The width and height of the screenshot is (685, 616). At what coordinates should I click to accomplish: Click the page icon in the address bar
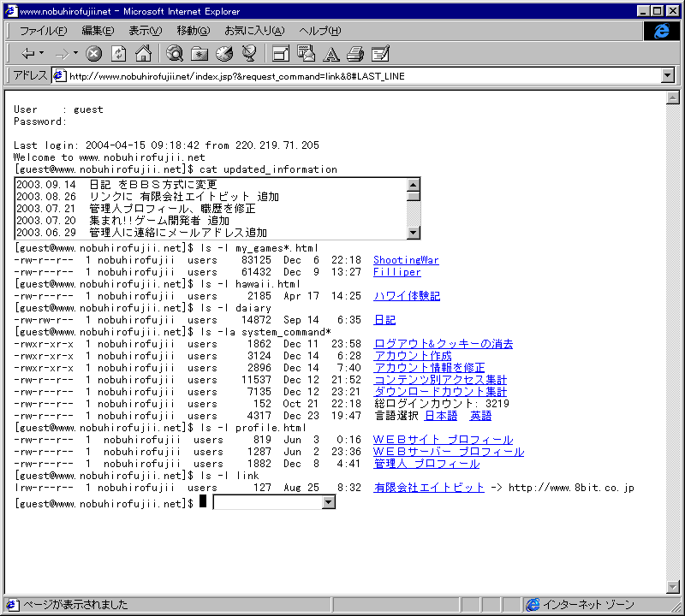pyautogui.click(x=60, y=76)
